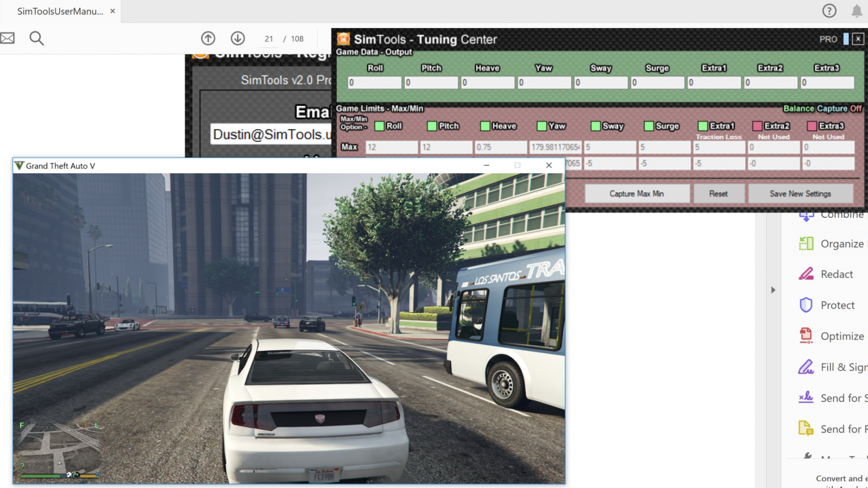Click the blue PRO indicator in Tuning Center
This screenshot has height=488, width=868.
coord(846,39)
